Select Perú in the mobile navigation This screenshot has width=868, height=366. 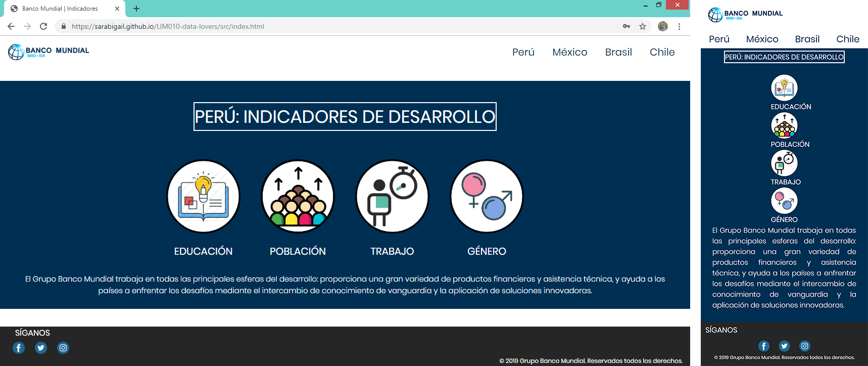tap(719, 39)
